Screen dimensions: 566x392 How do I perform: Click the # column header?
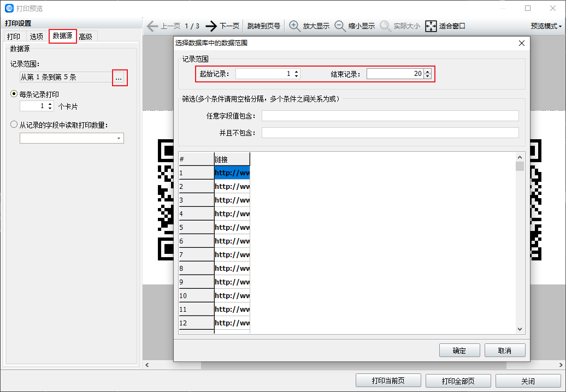coord(196,159)
